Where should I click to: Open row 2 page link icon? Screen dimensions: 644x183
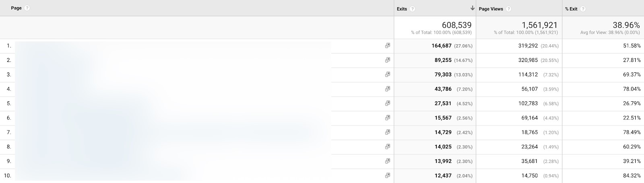point(388,60)
